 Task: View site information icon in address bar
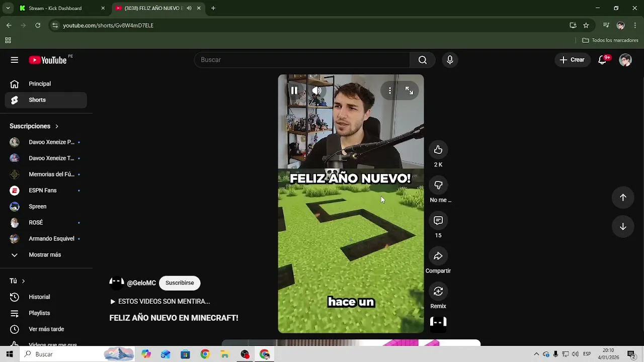tap(55, 25)
